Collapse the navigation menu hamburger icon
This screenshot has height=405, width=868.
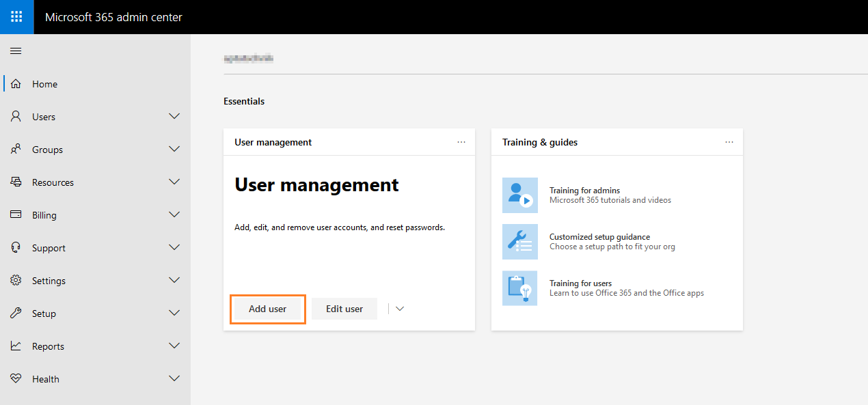16,51
